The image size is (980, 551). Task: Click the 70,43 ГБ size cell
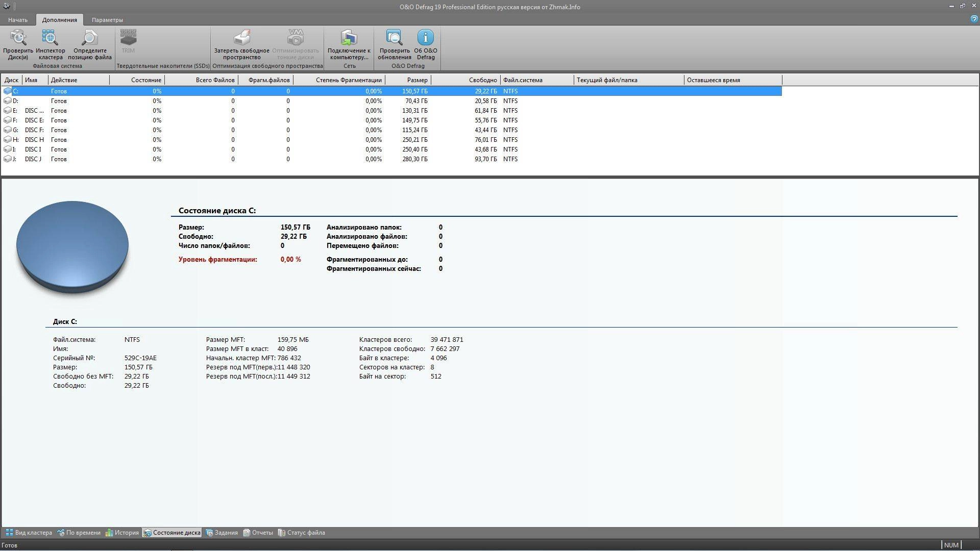coord(416,101)
